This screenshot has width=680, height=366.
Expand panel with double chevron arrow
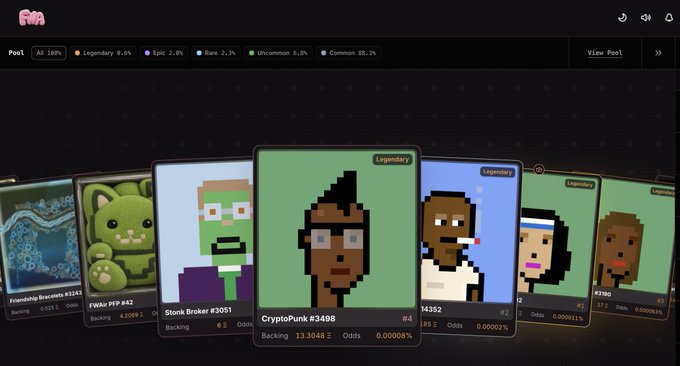[x=658, y=53]
